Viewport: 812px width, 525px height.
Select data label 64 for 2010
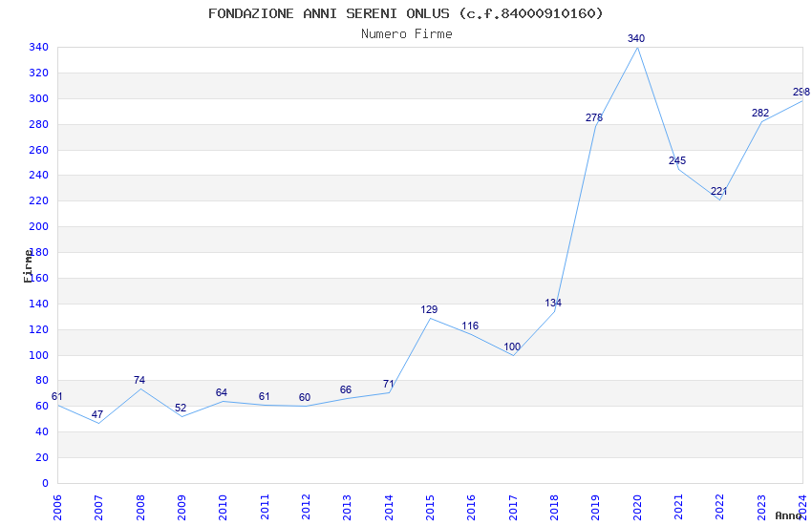(221, 392)
